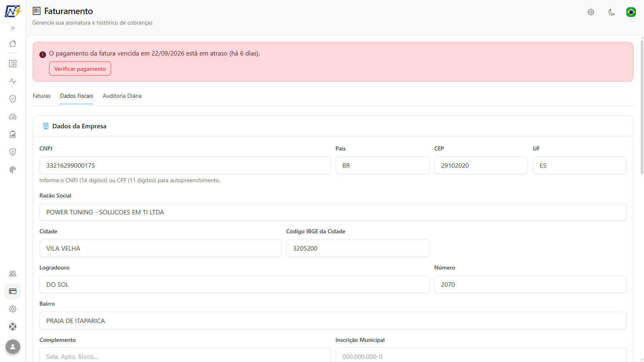The height and width of the screenshot is (362, 644).
Task: Open the users icon in sidebar
Action: pos(13,274)
